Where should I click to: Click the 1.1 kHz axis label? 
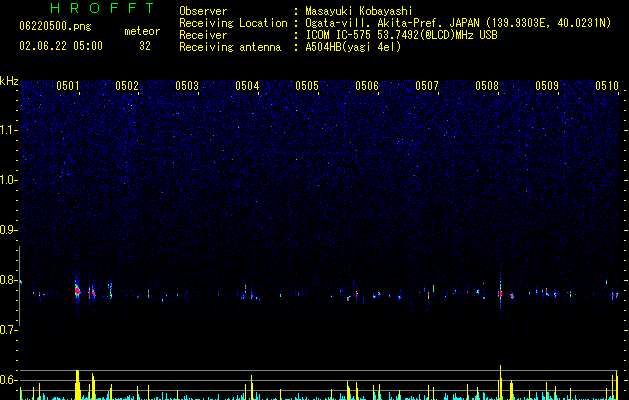coord(9,130)
